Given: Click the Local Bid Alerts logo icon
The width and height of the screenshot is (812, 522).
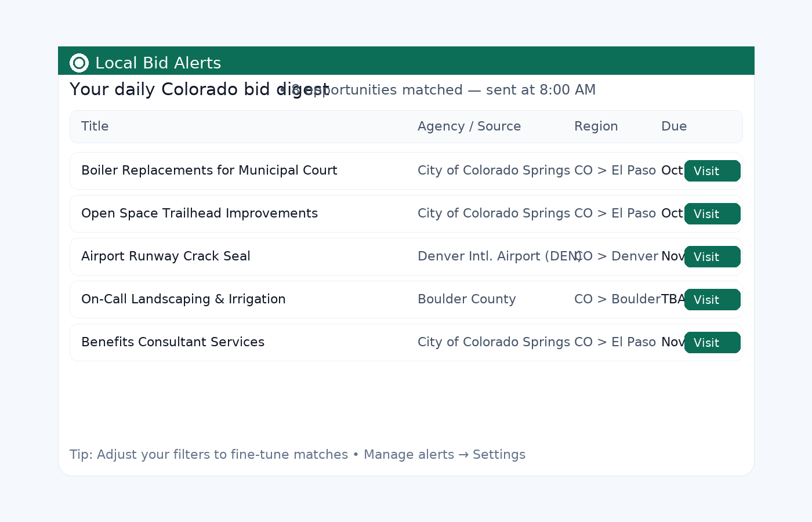Looking at the screenshot, I should click(x=79, y=63).
